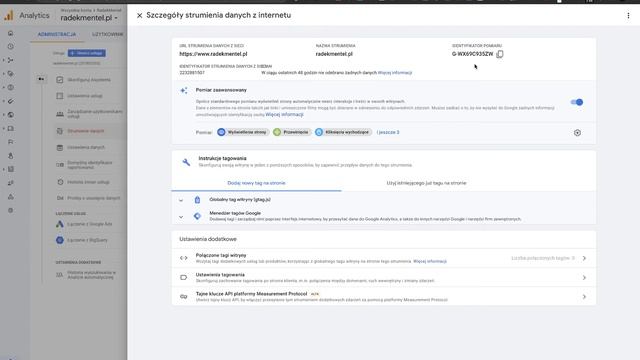Open the flag icon in left sidebar
Viewport: 640px width, 360px height.
coord(11,142)
